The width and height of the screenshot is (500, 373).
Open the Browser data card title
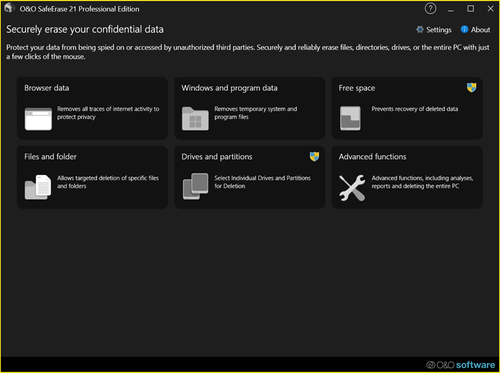47,88
